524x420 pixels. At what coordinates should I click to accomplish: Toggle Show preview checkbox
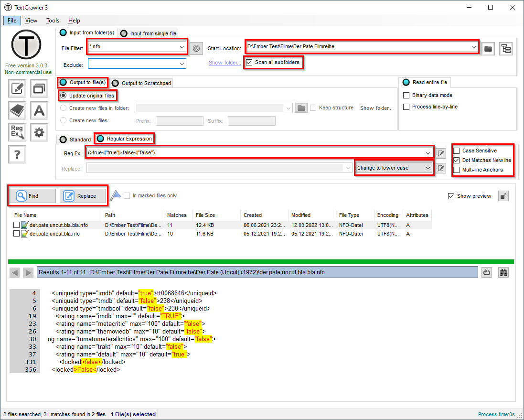[451, 196]
